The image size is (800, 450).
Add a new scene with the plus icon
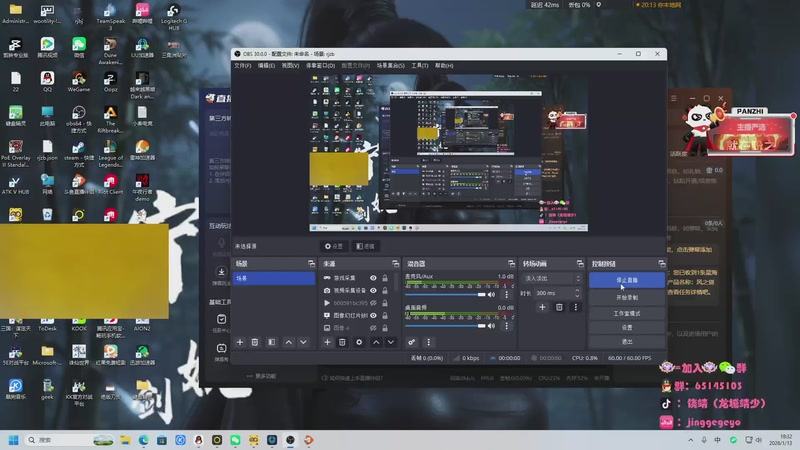[x=240, y=342]
